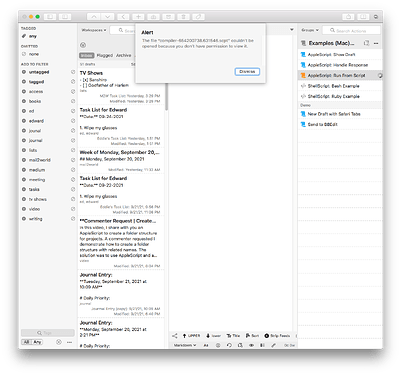Switch to the Flagged tab

[105, 55]
